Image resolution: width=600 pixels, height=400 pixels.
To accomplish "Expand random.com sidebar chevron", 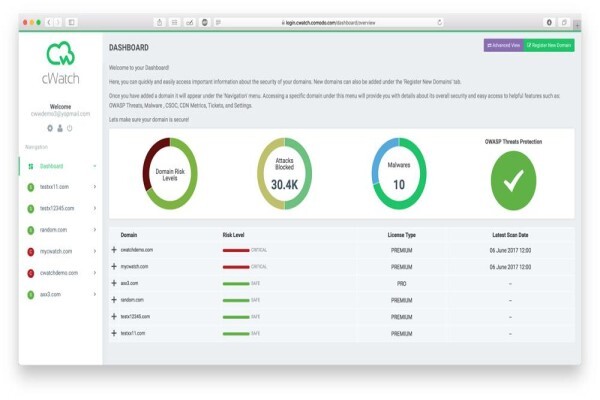I will coord(95,230).
